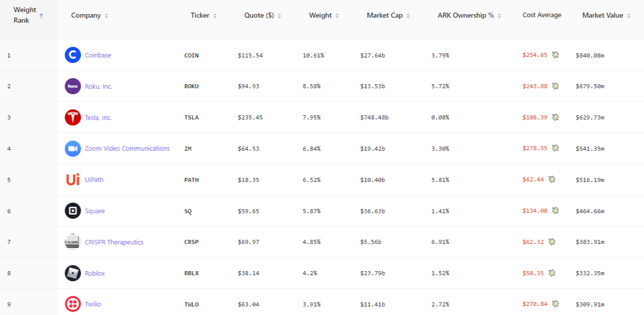Sort by Market Value column header
644x315 pixels.
pyautogui.click(x=607, y=16)
